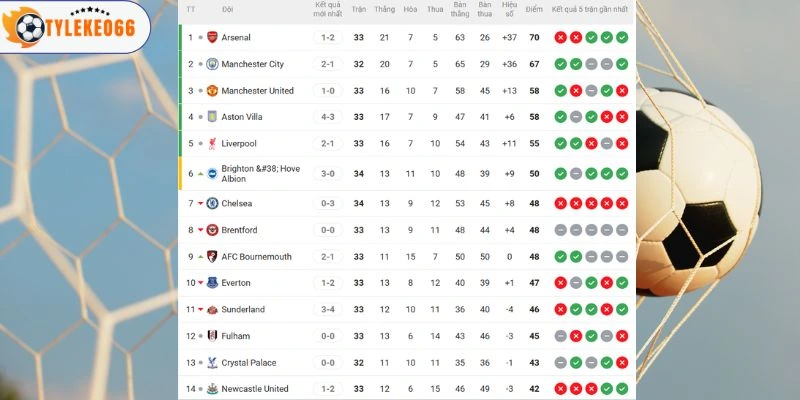Open the AFC Bournemouth team link
800x400 pixels.
click(256, 257)
